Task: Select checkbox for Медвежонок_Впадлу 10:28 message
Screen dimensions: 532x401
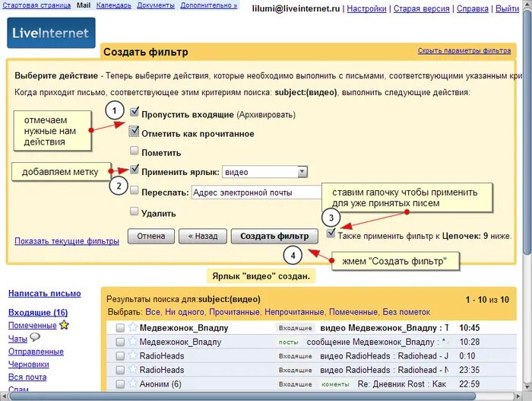Action: pos(120,342)
